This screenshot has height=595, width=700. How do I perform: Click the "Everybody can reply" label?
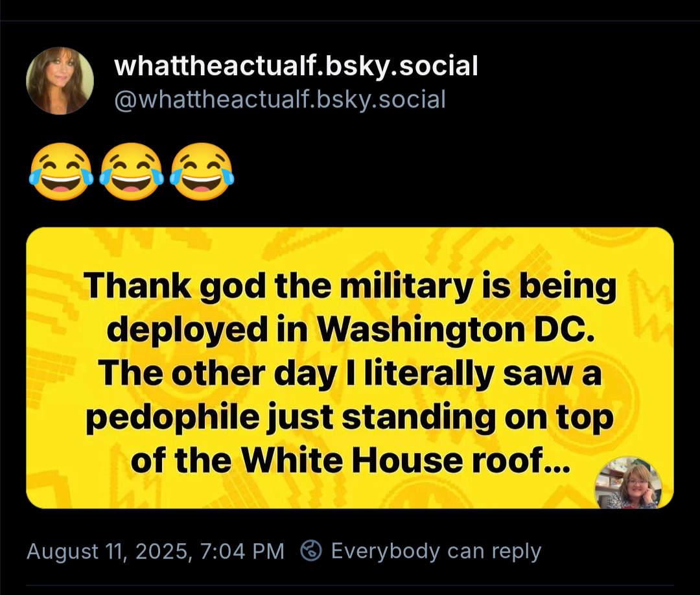[x=436, y=551]
